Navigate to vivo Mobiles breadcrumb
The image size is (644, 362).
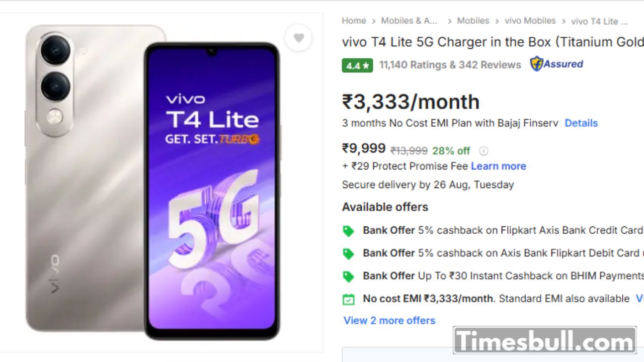[x=530, y=21]
